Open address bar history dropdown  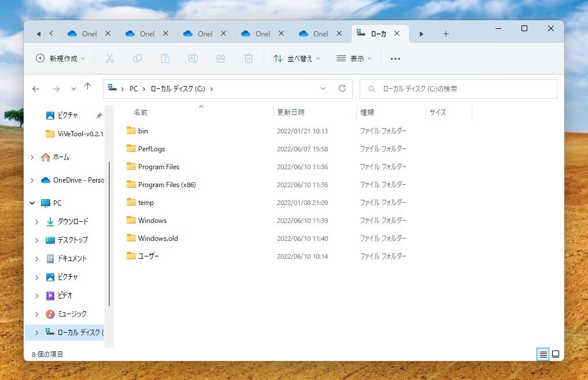(323, 88)
